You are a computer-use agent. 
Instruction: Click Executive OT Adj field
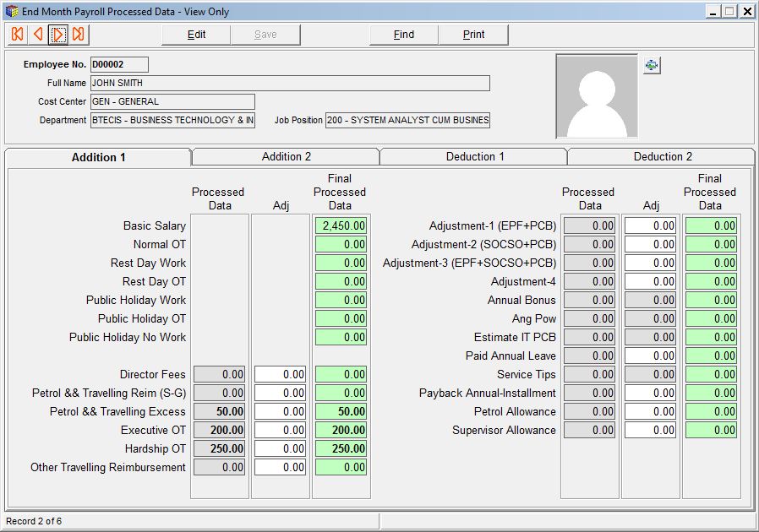[281, 430]
